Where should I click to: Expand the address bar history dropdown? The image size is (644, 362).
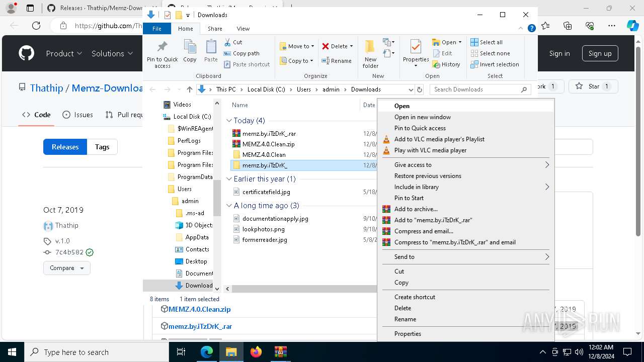pos(411,89)
